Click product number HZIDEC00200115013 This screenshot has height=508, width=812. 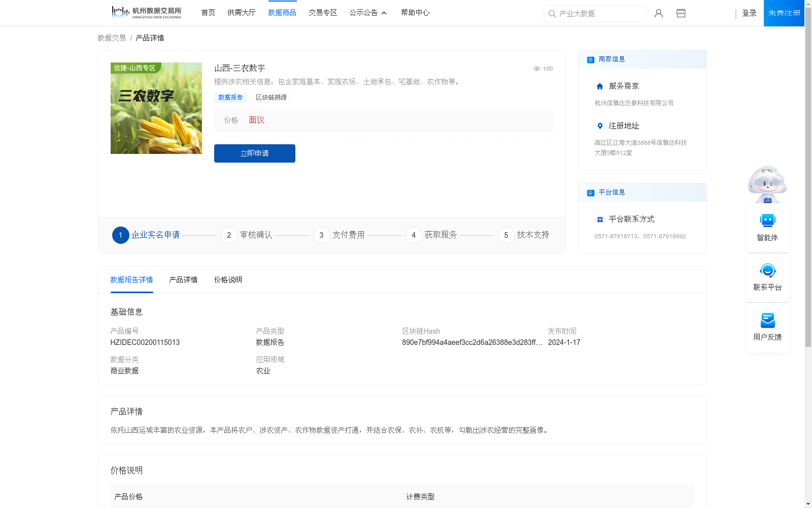pyautogui.click(x=145, y=342)
